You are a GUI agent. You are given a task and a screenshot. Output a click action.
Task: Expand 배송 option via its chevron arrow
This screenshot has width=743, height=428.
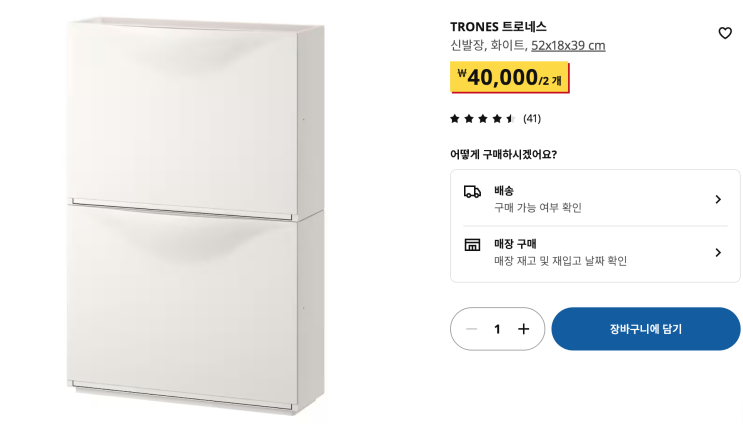click(x=718, y=199)
